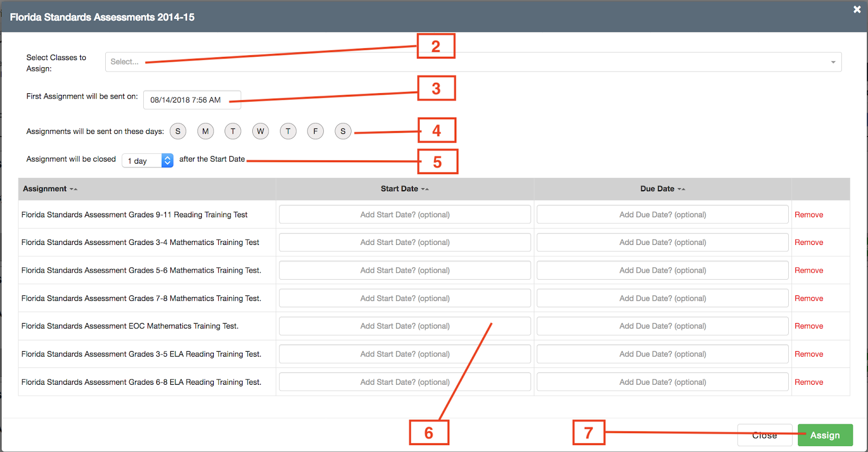
Task: Sort by Start Date column header
Action: coord(405,189)
